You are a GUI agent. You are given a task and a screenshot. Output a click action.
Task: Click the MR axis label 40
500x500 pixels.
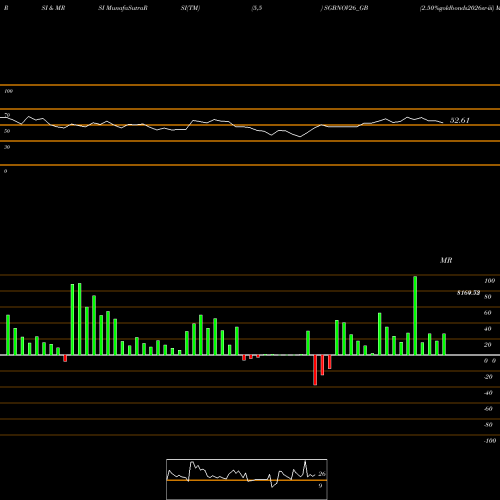pyautogui.click(x=488, y=329)
